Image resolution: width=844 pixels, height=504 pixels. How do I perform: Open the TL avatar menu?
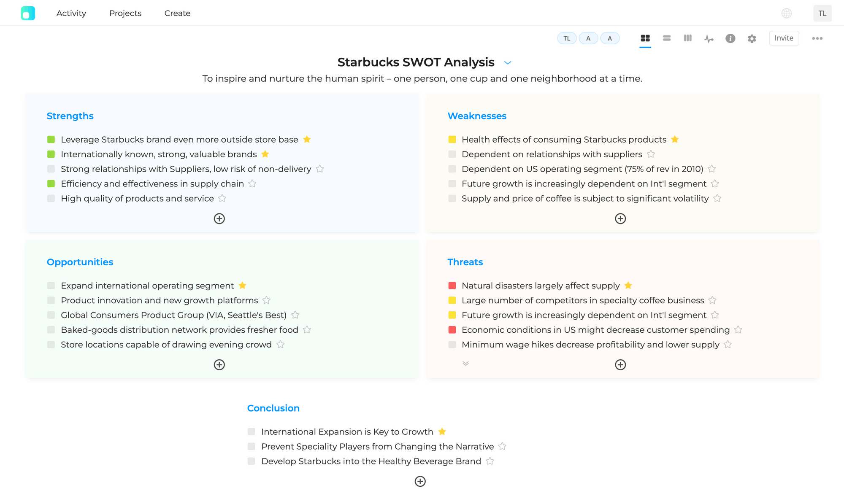click(x=822, y=13)
